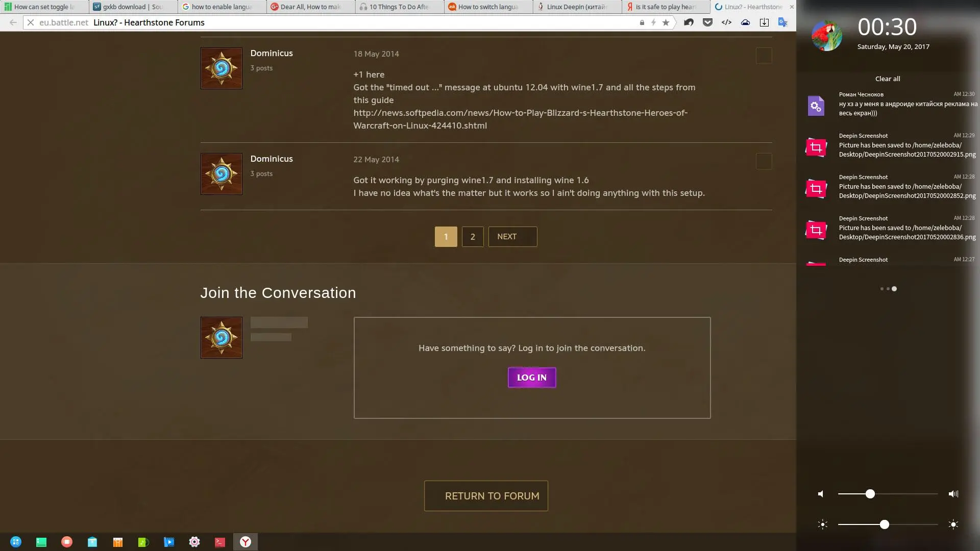980x551 pixels.
Task: Click the green desktop icon in dock
Action: (41, 542)
